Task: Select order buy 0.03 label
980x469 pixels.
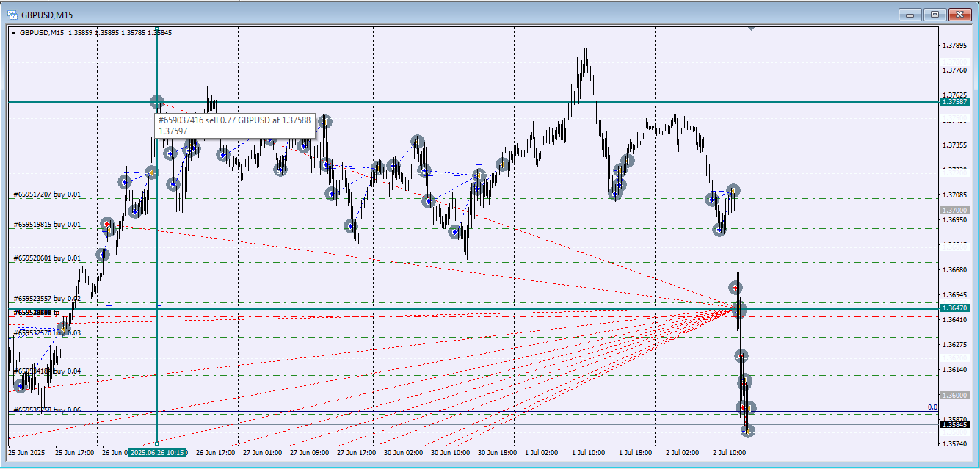Action: (47, 332)
